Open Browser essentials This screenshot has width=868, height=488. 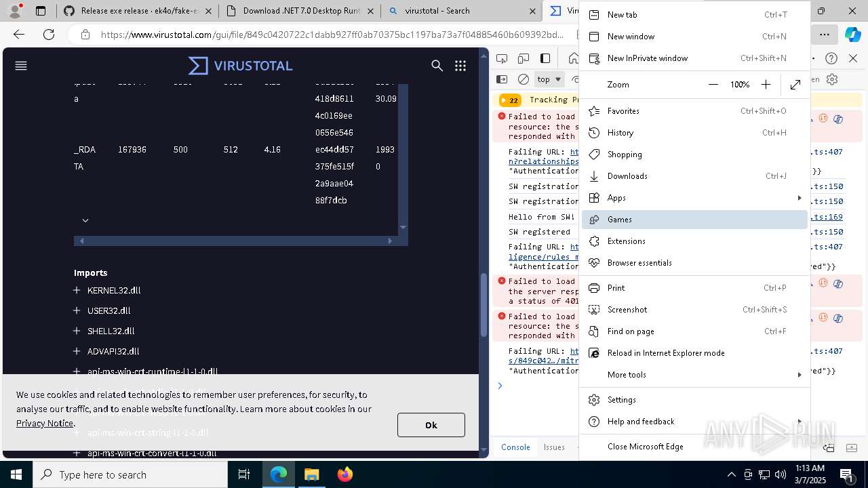point(694,263)
